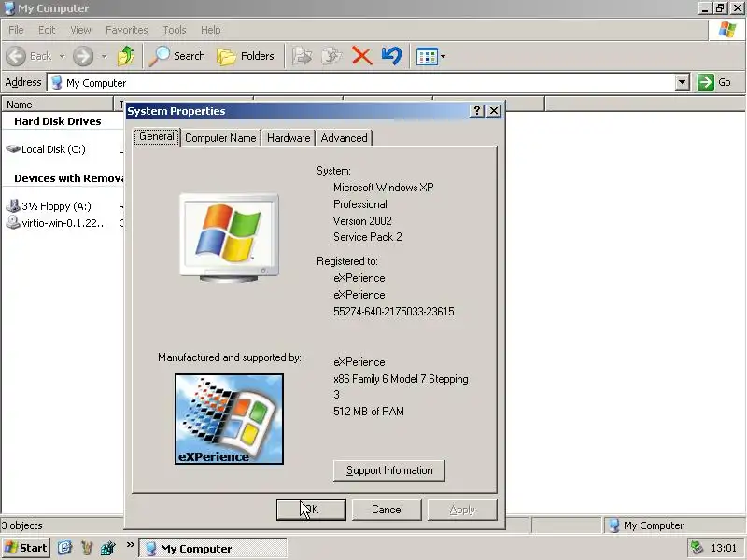Click Cancel in System Properties
The height and width of the screenshot is (560, 747).
(387, 510)
